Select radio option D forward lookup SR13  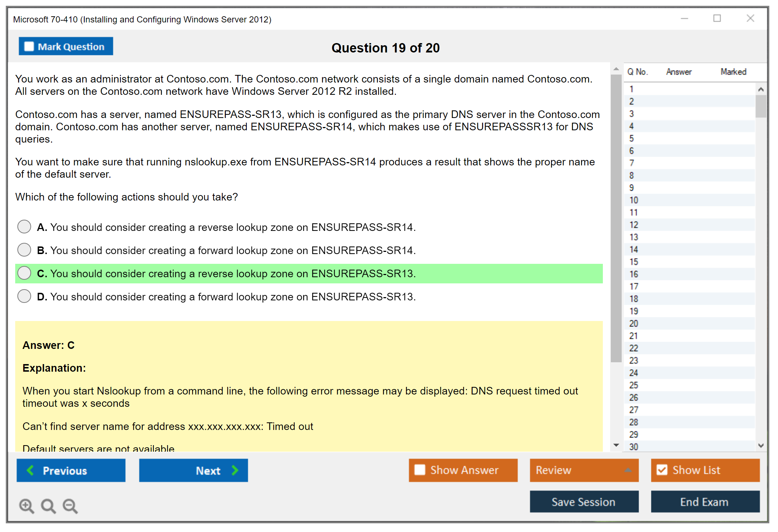click(24, 296)
